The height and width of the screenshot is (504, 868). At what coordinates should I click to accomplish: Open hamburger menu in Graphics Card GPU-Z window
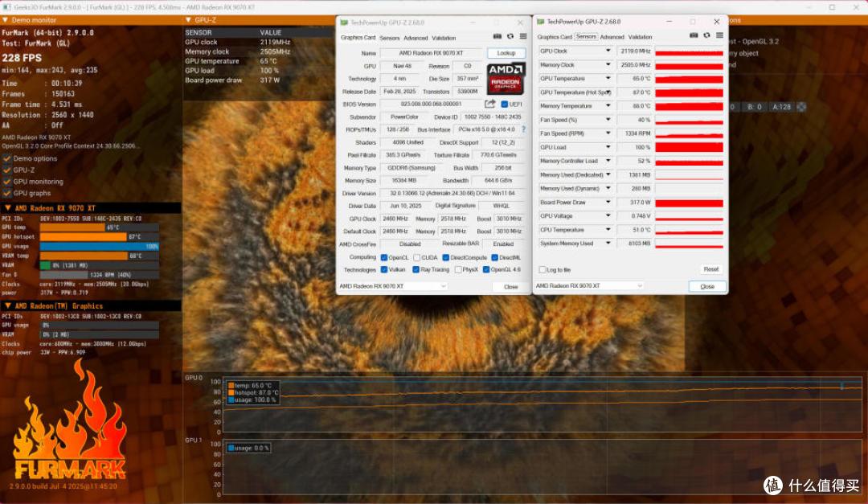point(522,36)
